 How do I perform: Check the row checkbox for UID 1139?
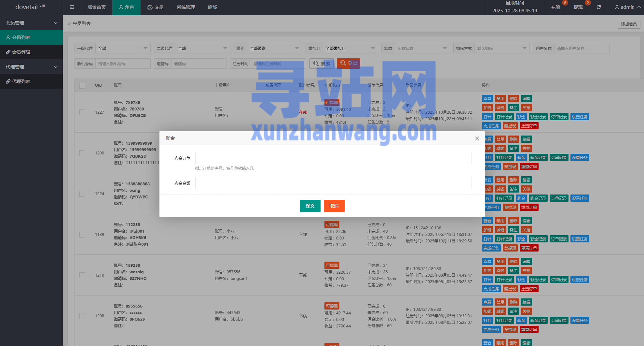[x=82, y=235]
